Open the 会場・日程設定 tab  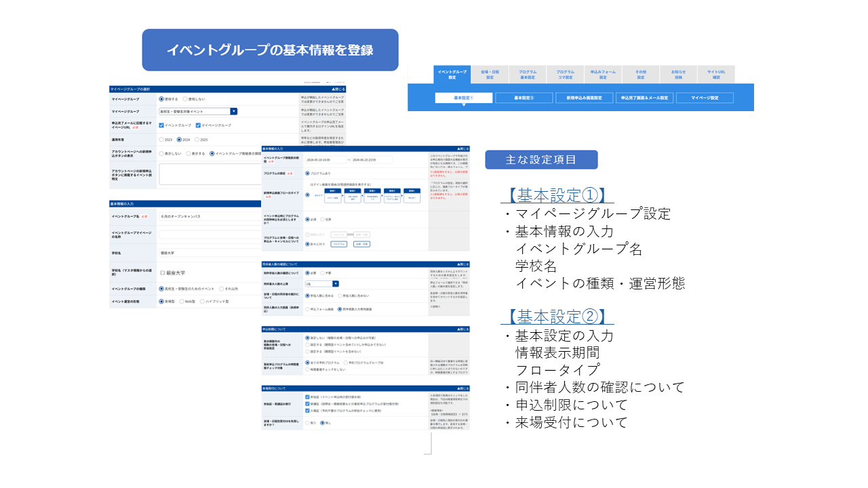point(490,75)
